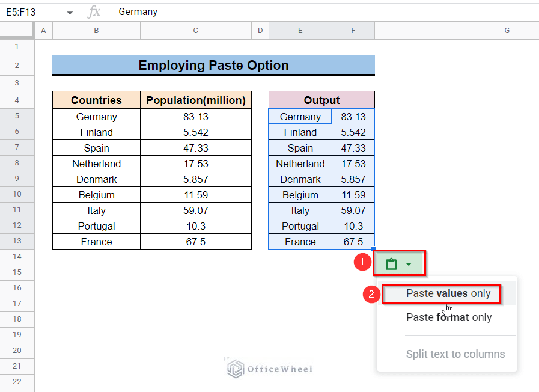Choose Paste format only

[448, 317]
